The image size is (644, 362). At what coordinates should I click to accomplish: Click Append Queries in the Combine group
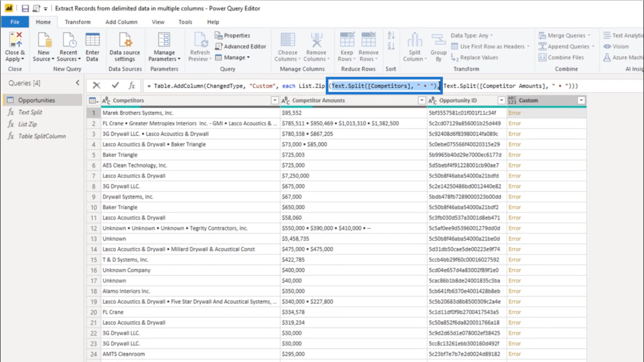coord(566,46)
